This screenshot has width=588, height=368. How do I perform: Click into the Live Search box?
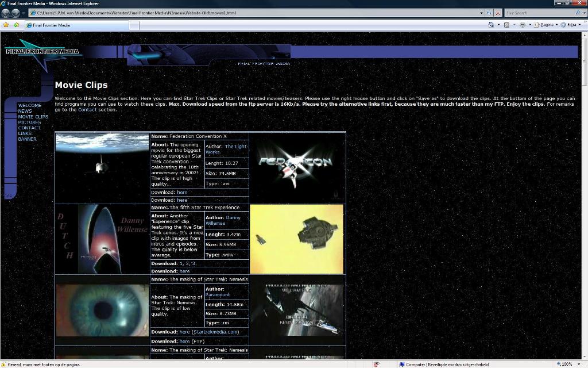pos(539,13)
